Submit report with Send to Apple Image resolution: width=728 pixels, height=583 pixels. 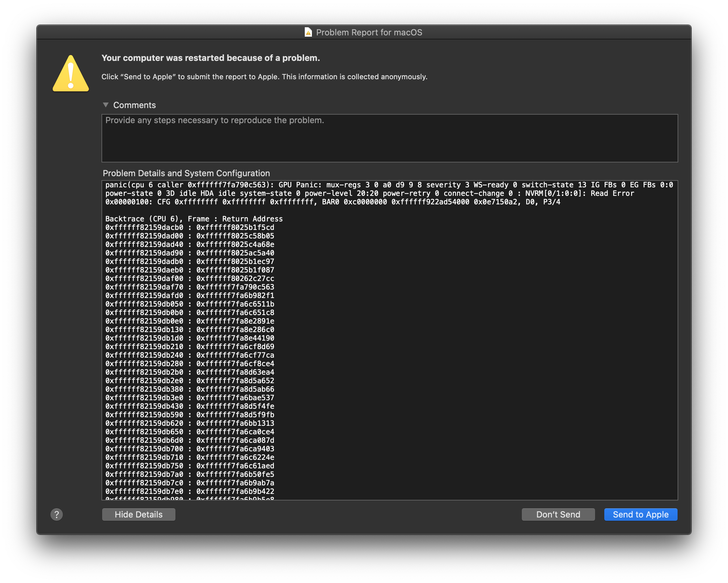pyautogui.click(x=640, y=515)
